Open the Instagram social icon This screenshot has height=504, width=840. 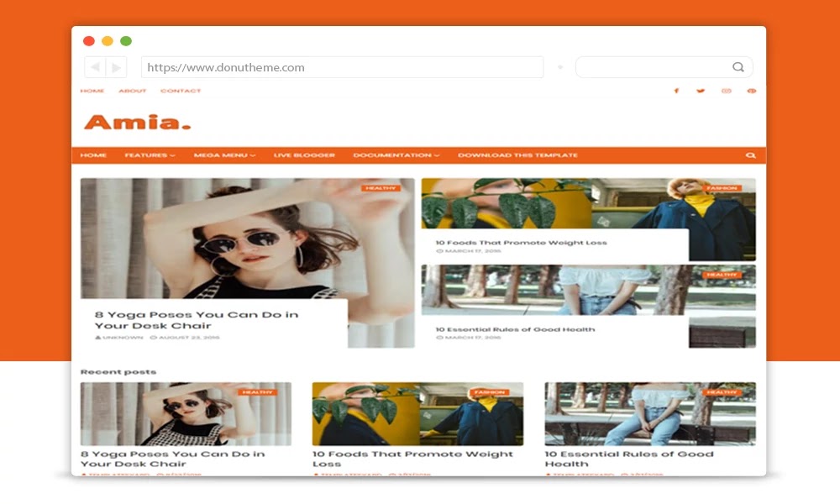click(727, 91)
